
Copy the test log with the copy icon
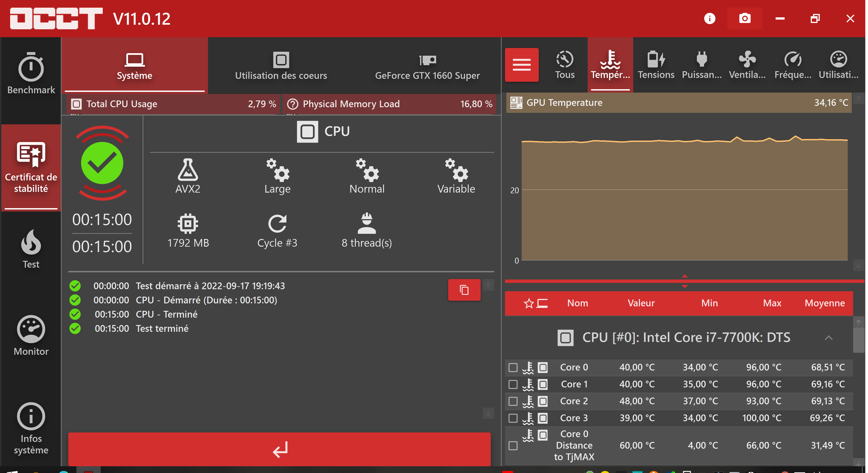coord(464,290)
